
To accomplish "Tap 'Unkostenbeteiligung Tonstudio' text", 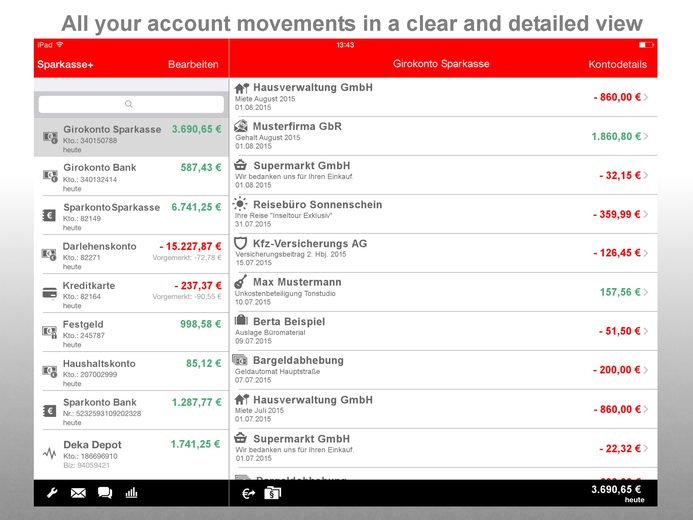I will click(x=285, y=293).
